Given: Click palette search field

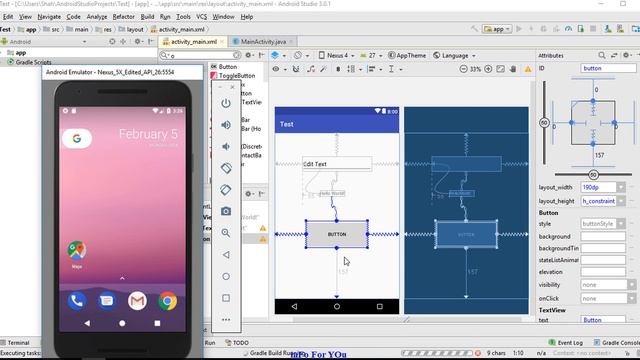Looking at the screenshot, I should pos(200,55).
